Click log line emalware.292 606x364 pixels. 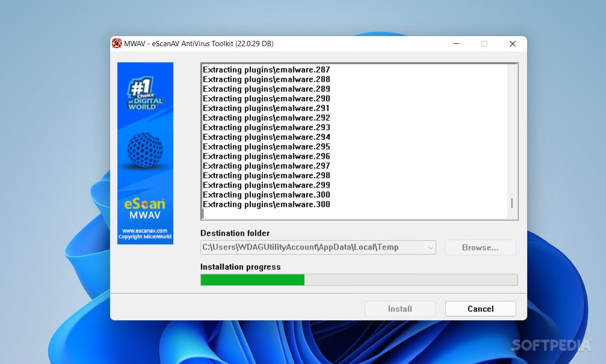point(266,118)
